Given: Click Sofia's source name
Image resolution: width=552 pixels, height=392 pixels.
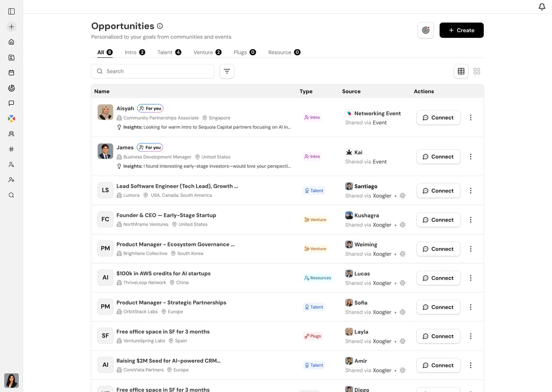Looking at the screenshot, I should (x=361, y=303).
